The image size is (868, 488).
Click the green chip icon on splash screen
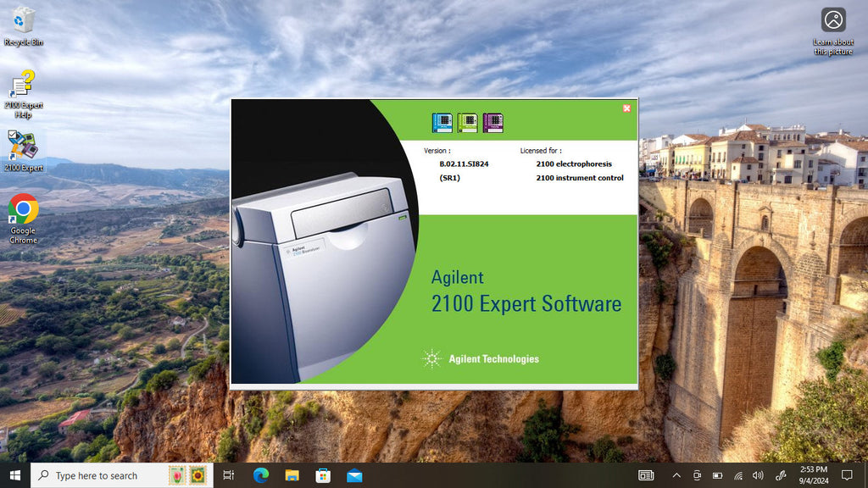click(x=467, y=123)
